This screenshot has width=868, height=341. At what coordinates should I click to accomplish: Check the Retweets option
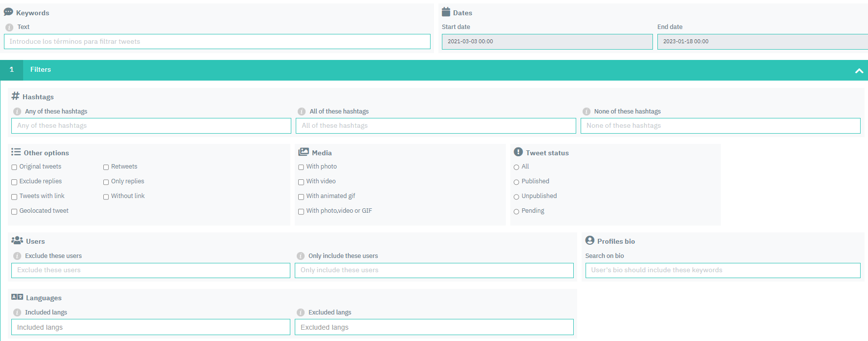click(106, 168)
